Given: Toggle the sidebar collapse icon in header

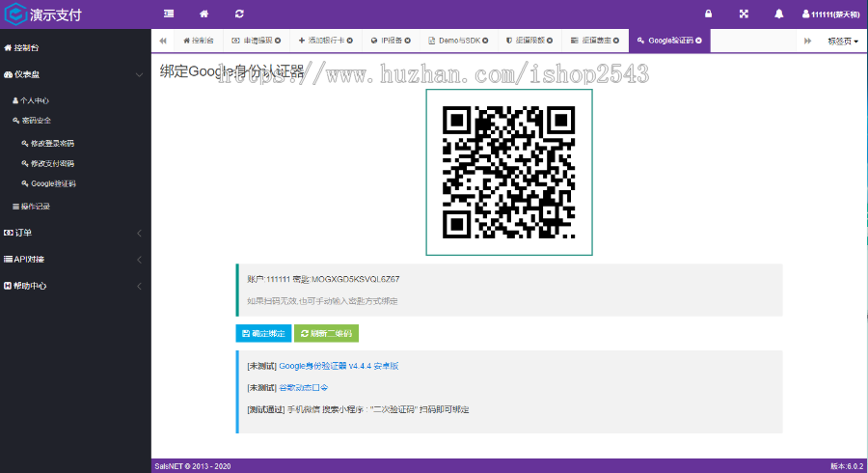Looking at the screenshot, I should (x=169, y=14).
